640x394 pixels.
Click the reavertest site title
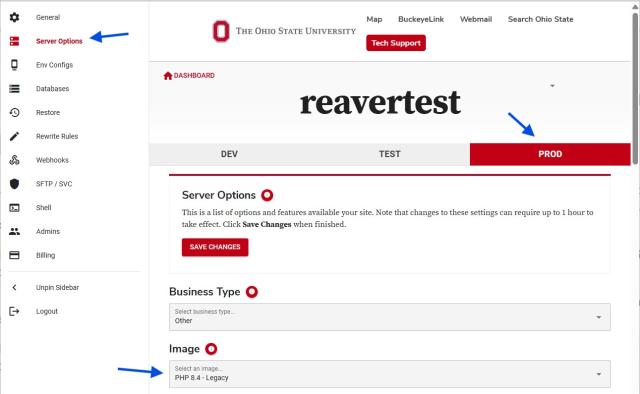(x=380, y=103)
